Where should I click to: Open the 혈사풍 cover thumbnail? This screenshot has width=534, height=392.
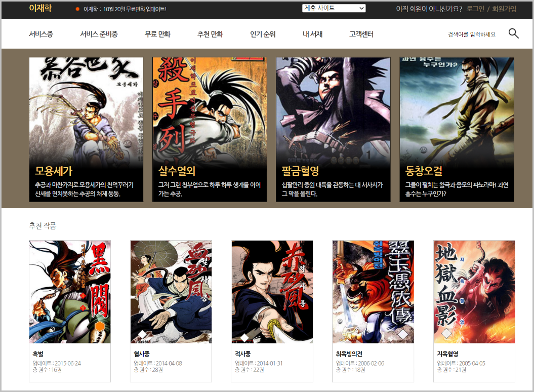171,292
